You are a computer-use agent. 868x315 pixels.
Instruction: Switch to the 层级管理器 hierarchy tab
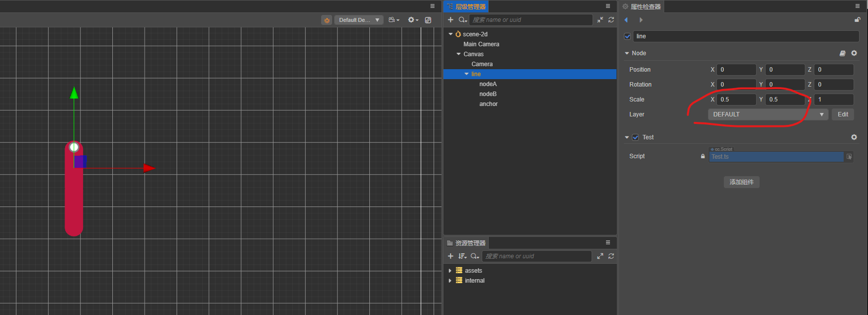466,6
